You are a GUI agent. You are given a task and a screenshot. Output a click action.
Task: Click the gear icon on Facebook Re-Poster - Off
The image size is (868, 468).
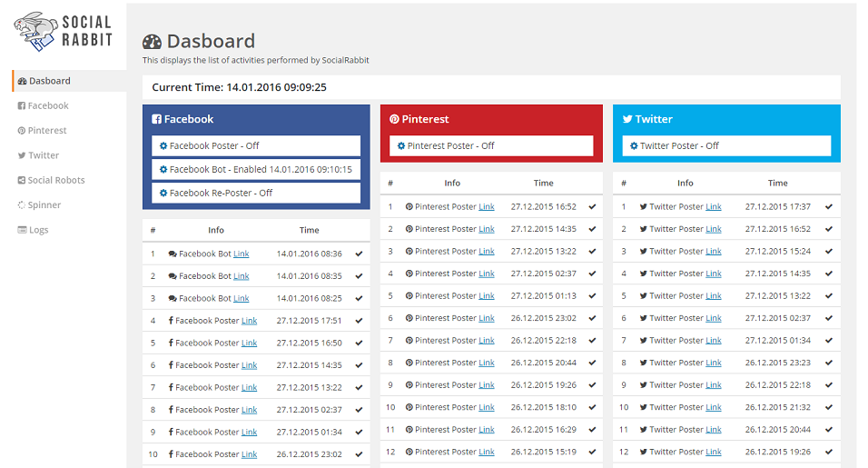pyautogui.click(x=163, y=194)
